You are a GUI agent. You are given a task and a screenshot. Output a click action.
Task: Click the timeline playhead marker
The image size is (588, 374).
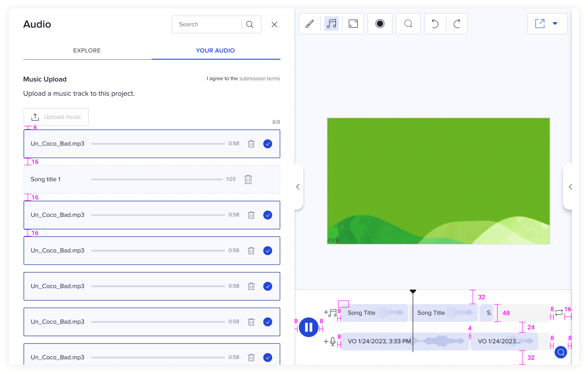click(x=413, y=291)
